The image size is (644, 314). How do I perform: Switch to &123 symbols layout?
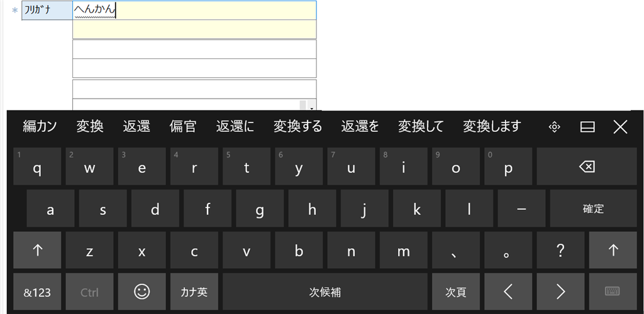[x=37, y=292]
